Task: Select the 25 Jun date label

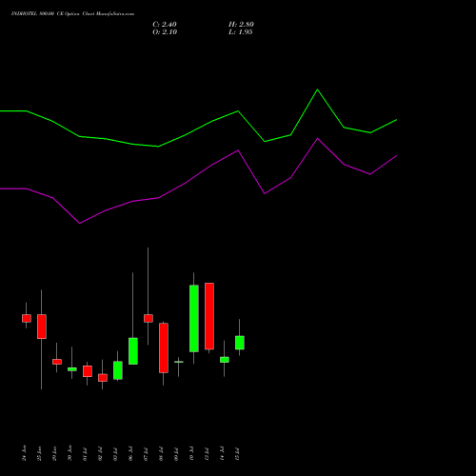Action: [40, 453]
